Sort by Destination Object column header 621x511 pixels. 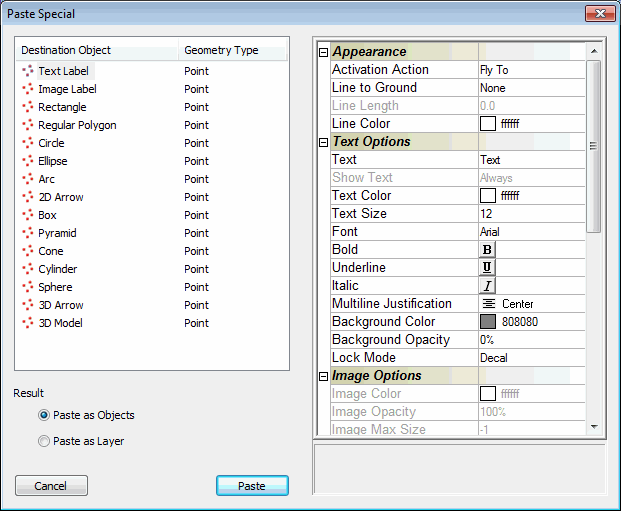tap(97, 50)
